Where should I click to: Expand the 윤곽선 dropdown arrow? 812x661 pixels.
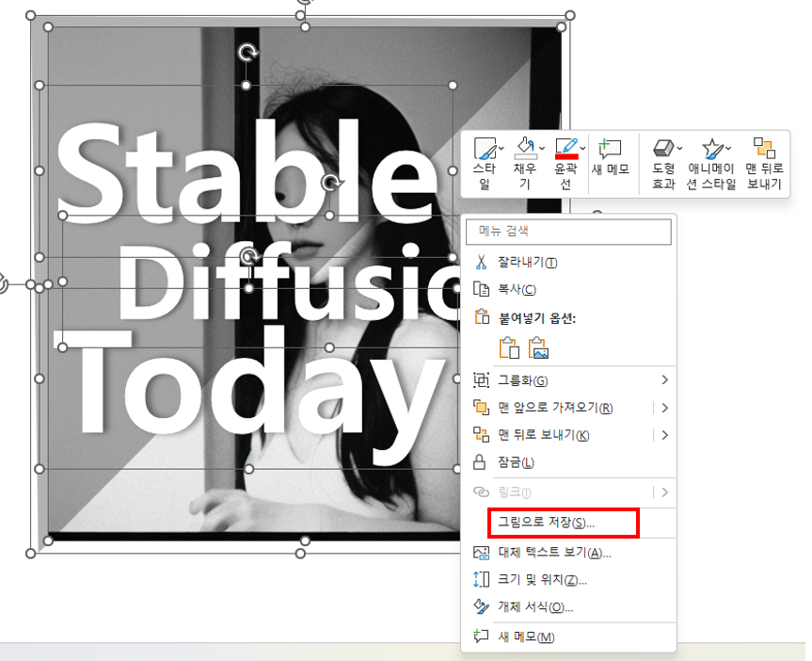(x=582, y=148)
